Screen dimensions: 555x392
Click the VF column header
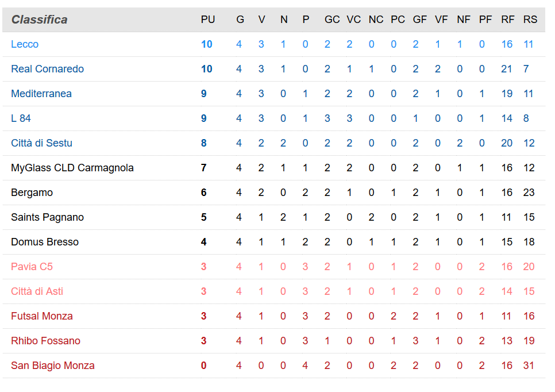pyautogui.click(x=441, y=20)
